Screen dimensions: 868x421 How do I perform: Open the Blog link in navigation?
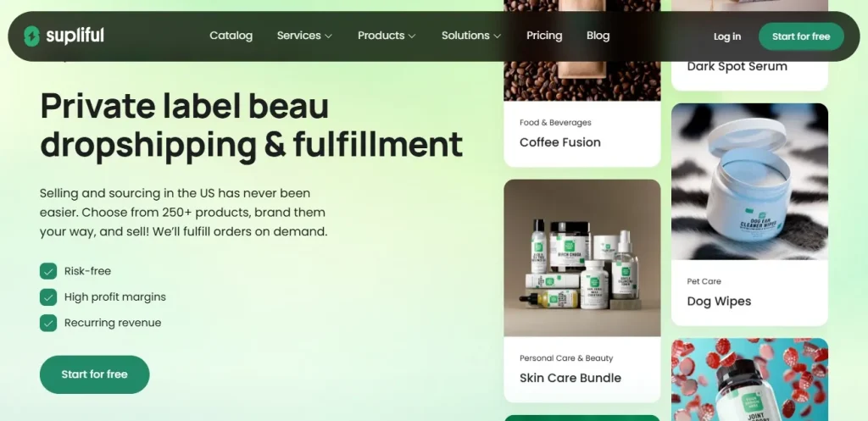[x=598, y=36]
